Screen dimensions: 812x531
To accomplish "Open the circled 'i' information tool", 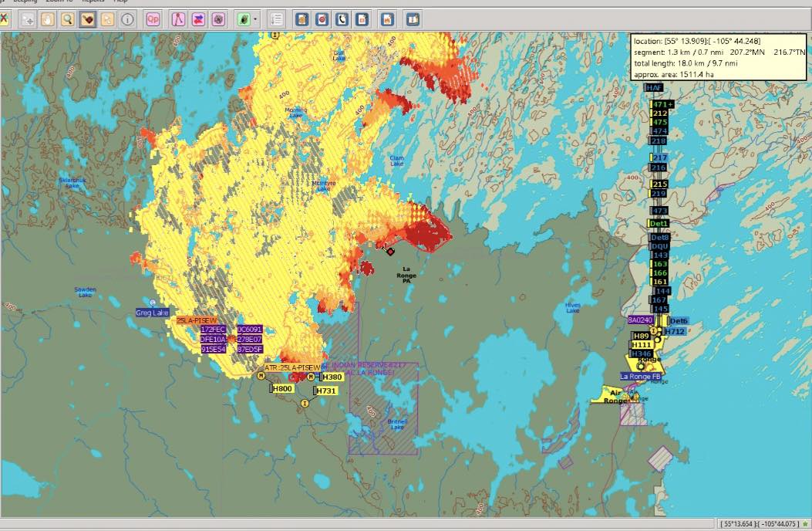I will tap(127, 20).
